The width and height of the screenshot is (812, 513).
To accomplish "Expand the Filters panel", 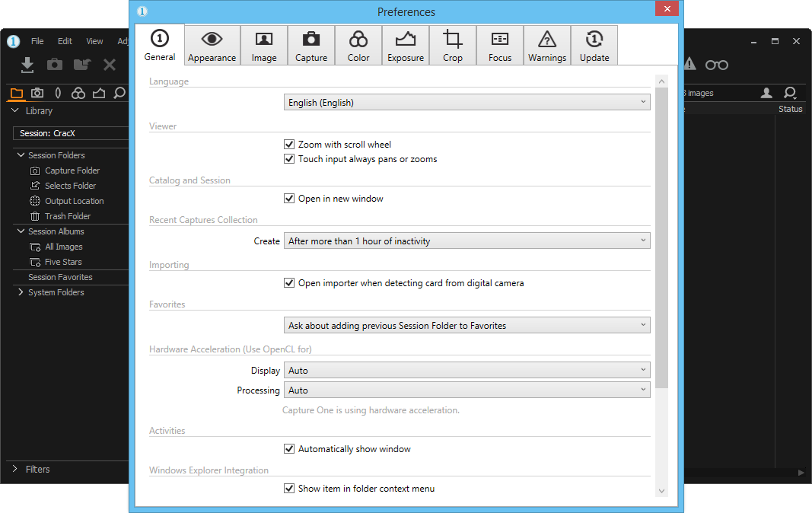I will click(x=14, y=468).
